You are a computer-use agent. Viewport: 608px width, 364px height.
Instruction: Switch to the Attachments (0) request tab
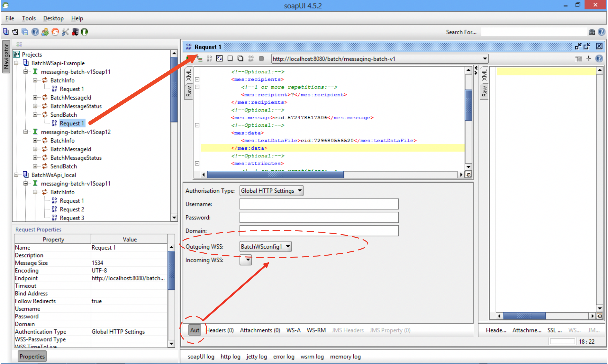pyautogui.click(x=260, y=330)
